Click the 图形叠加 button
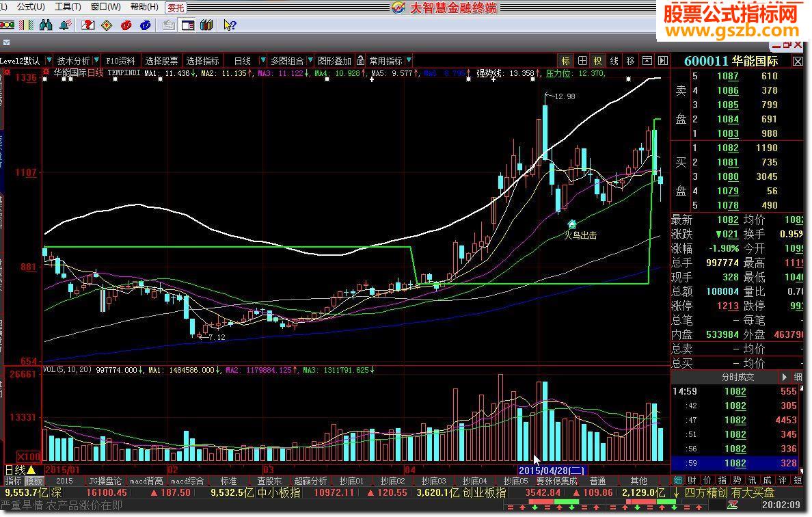The image size is (812, 517). tap(334, 61)
